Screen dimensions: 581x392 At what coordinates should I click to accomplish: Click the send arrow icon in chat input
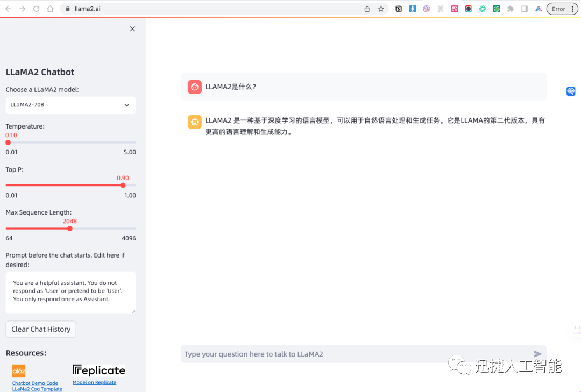click(x=537, y=354)
